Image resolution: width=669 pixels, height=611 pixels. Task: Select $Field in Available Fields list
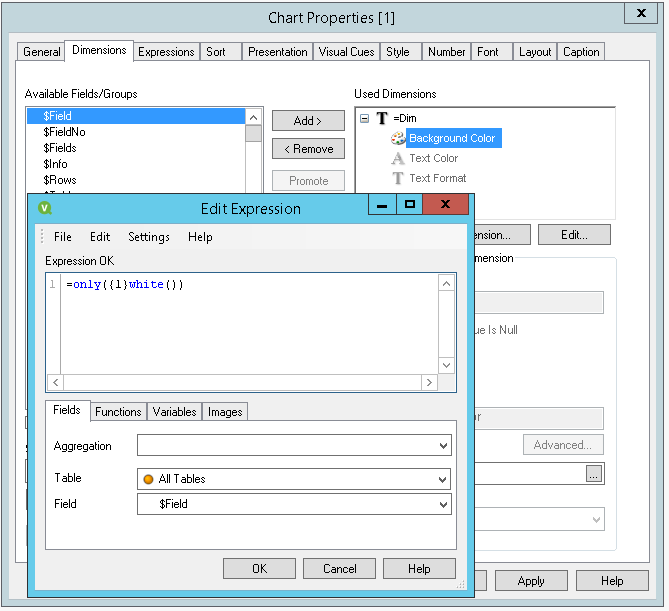pyautogui.click(x=136, y=116)
